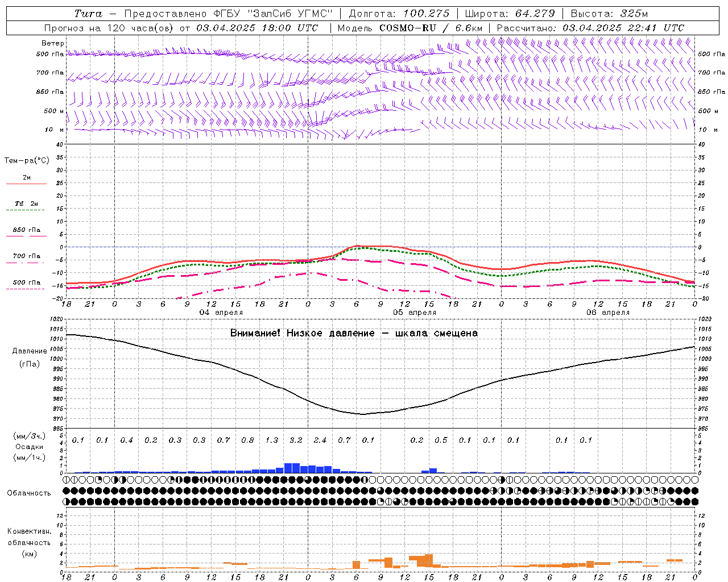Viewport: 728px width, 582px height.
Task: Click the (мм/1ч.) units label
Action: [29, 458]
